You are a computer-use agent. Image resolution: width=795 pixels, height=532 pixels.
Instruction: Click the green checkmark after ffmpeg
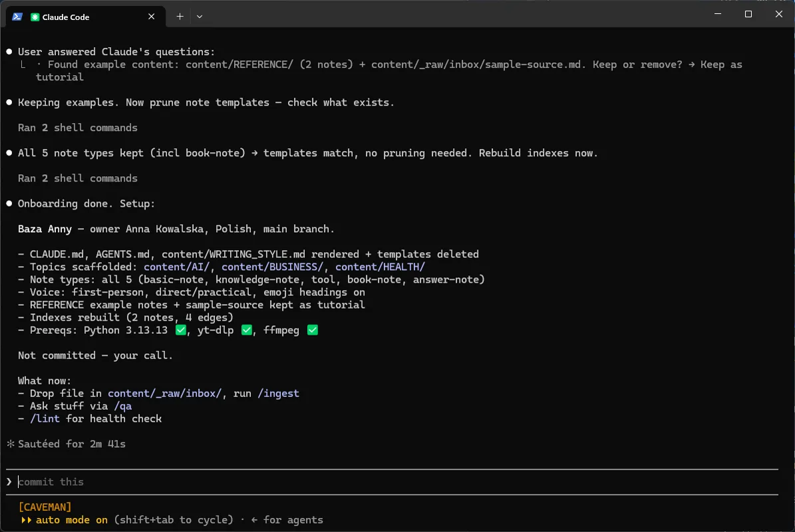[312, 331]
